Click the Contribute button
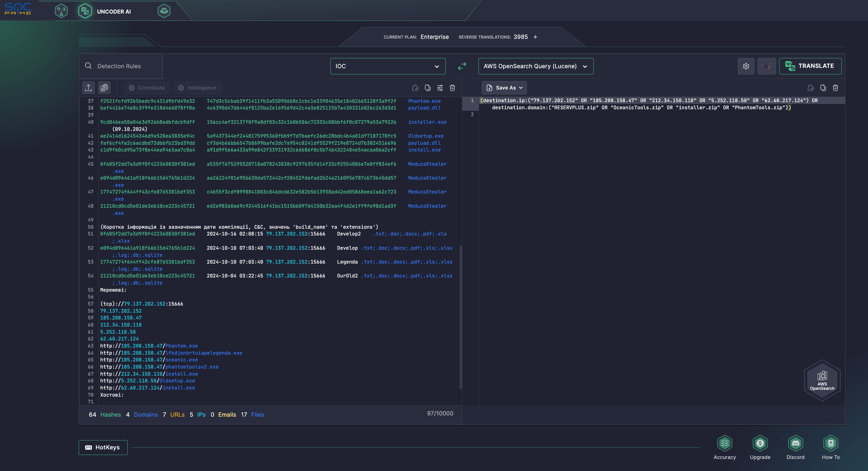 click(147, 88)
